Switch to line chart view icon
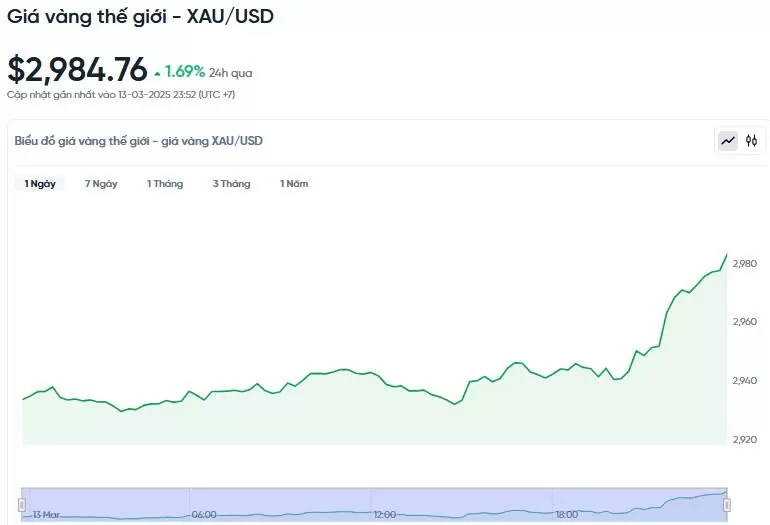 point(728,141)
